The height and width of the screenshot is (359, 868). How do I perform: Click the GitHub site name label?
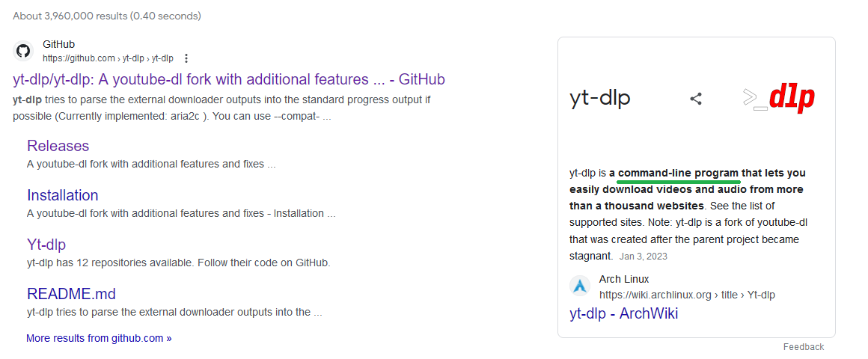[59, 44]
